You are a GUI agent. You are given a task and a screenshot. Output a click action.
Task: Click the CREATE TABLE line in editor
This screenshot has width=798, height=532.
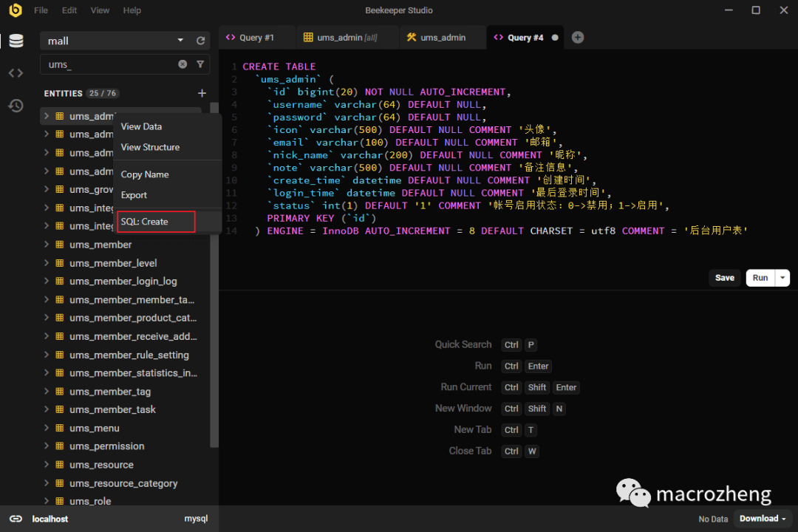[279, 66]
